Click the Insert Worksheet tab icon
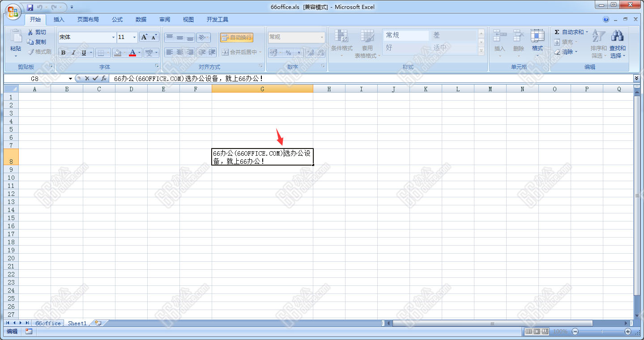This screenshot has width=644, height=340. [98, 323]
